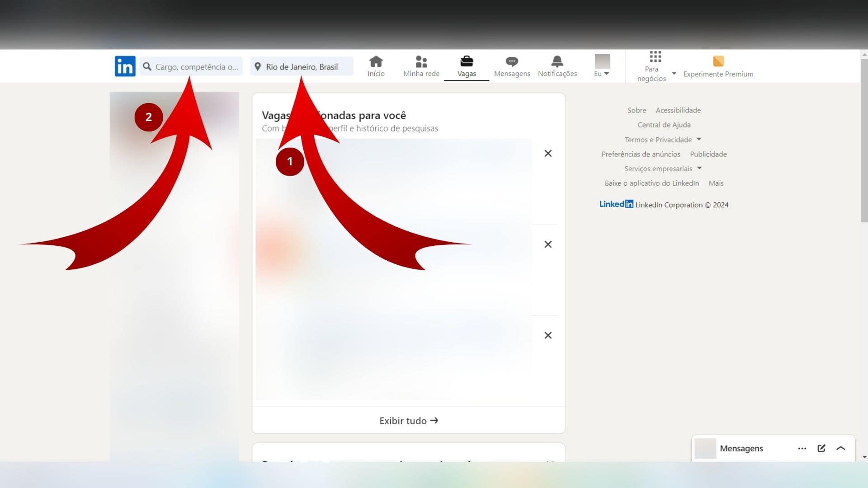Expand Serviços empresariais dropdown
Screen dimensions: 868x488
pos(663,169)
